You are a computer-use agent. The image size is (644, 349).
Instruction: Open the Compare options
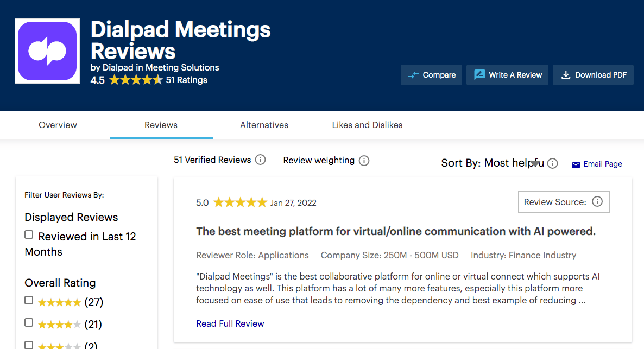pyautogui.click(x=431, y=75)
